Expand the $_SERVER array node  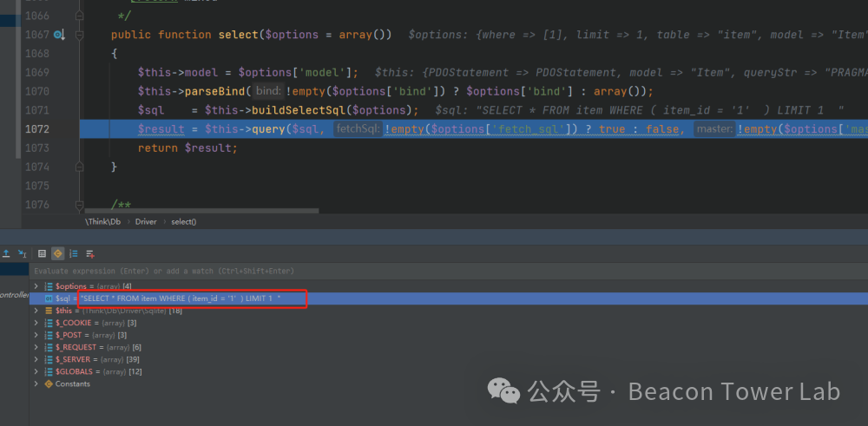click(x=36, y=359)
